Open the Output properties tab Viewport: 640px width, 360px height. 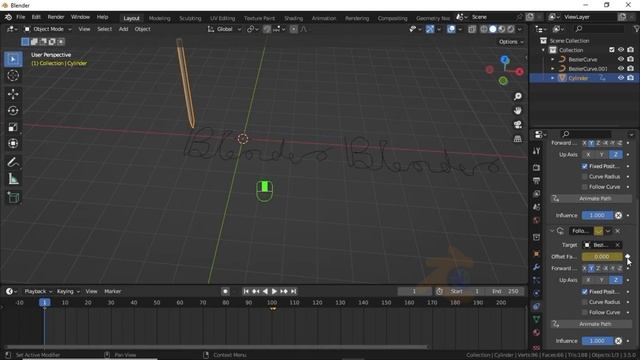[x=537, y=181]
